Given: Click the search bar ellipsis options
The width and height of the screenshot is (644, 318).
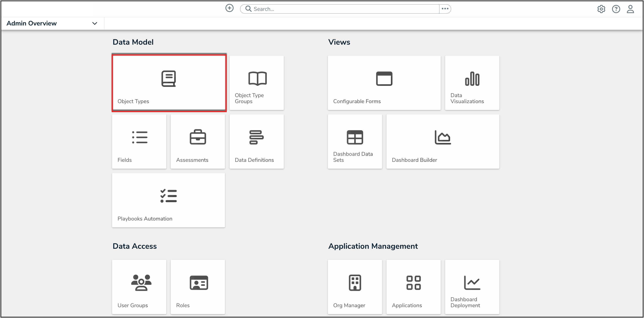Looking at the screenshot, I should [x=445, y=9].
